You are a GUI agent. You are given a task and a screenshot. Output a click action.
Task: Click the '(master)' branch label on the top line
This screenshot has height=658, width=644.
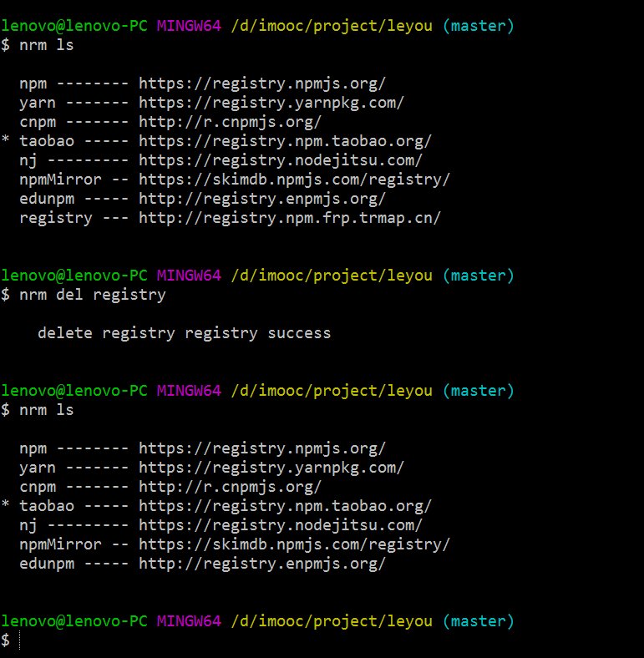click(479, 26)
